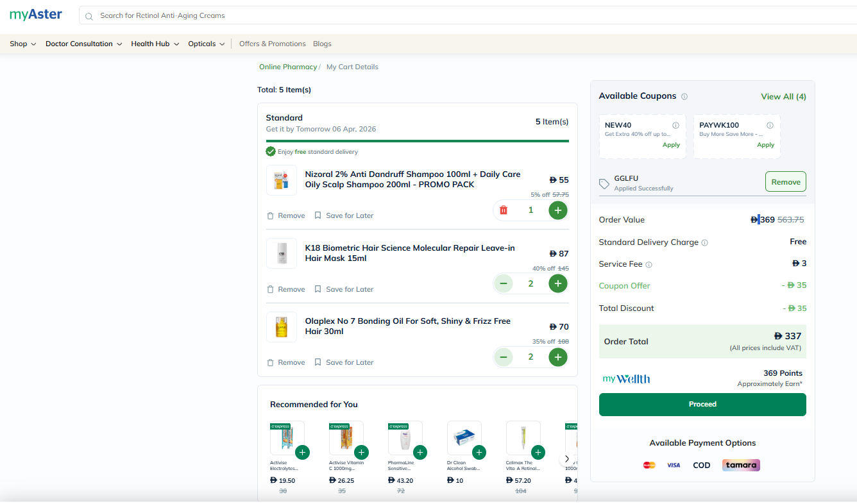Expand the Opticals menu
Screen dimensions: 857x504
point(206,44)
